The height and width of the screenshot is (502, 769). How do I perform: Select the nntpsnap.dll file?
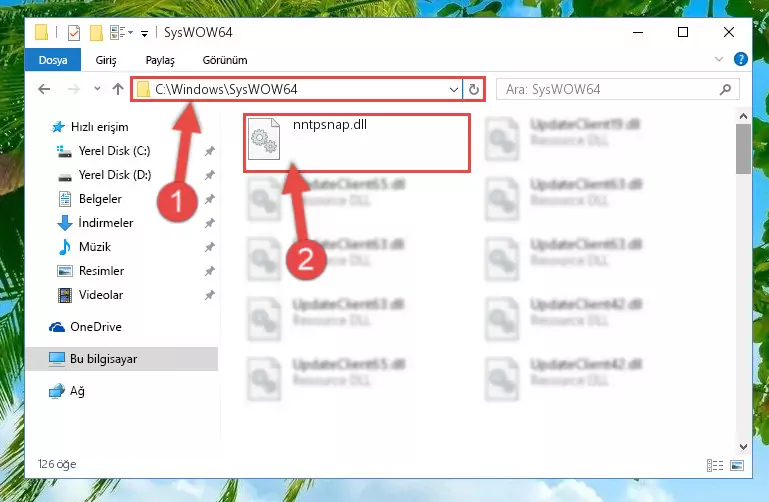[x=357, y=143]
